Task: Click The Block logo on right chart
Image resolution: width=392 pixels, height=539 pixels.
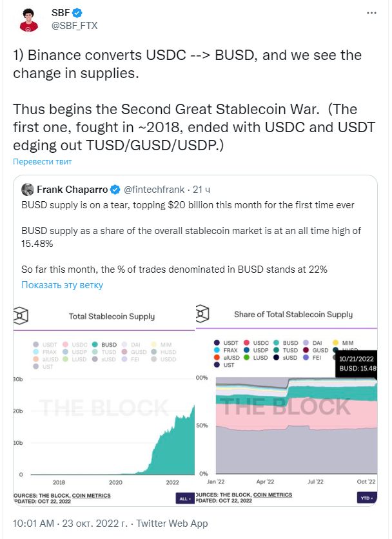Action: pos(202,313)
